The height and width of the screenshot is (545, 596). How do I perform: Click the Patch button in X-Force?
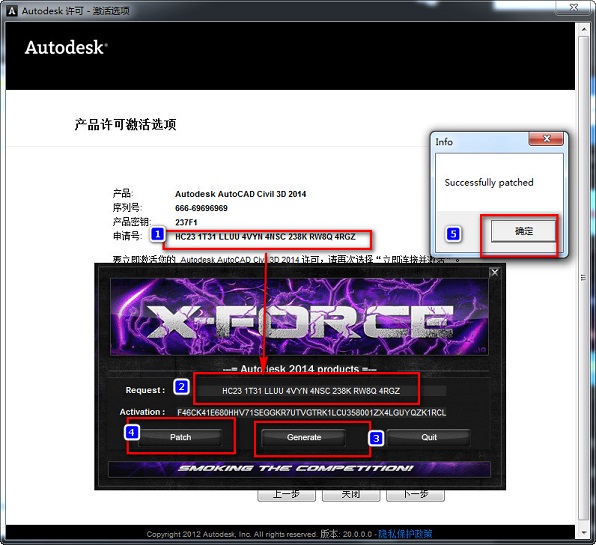coord(181,437)
